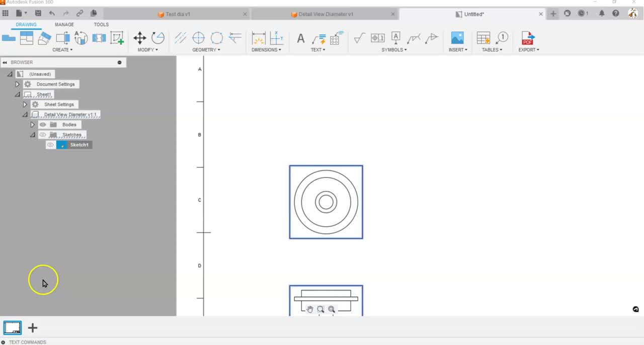Select the Rotate tool under Modify

coord(157,38)
